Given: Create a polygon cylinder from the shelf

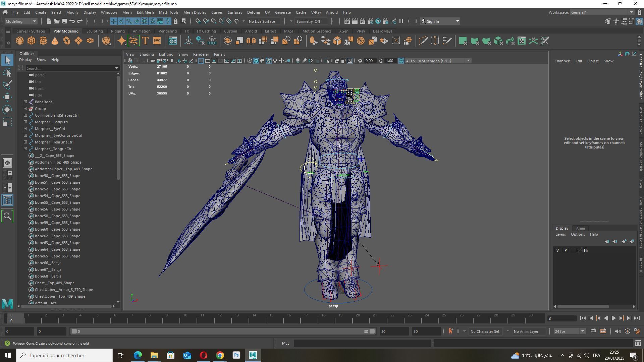Looking at the screenshot, I should point(43,41).
